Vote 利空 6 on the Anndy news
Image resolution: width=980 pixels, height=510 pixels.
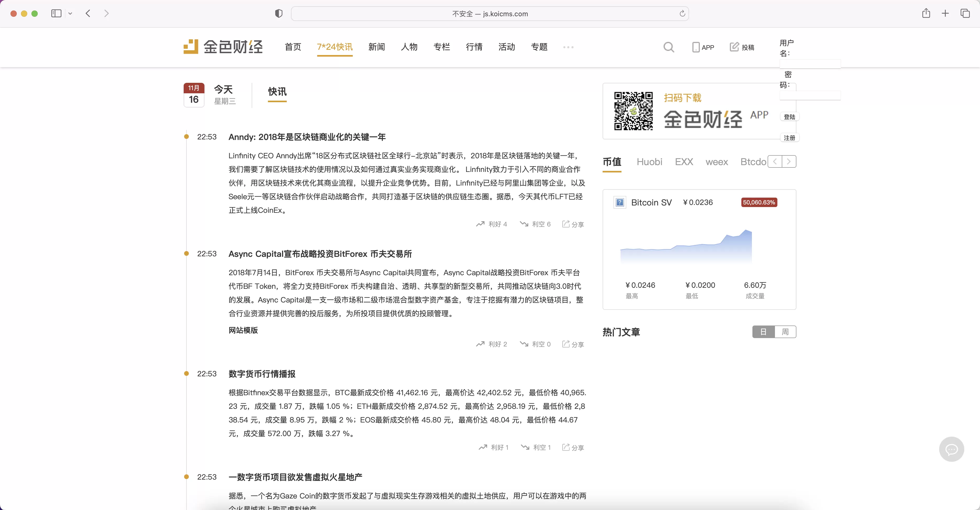click(535, 224)
